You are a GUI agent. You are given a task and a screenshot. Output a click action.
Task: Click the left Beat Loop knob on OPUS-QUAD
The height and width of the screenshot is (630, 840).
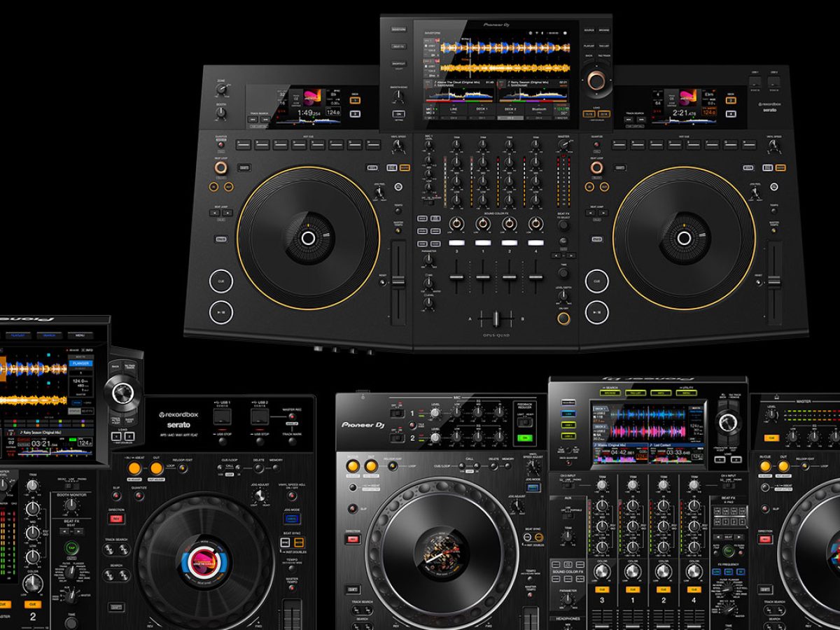point(220,168)
